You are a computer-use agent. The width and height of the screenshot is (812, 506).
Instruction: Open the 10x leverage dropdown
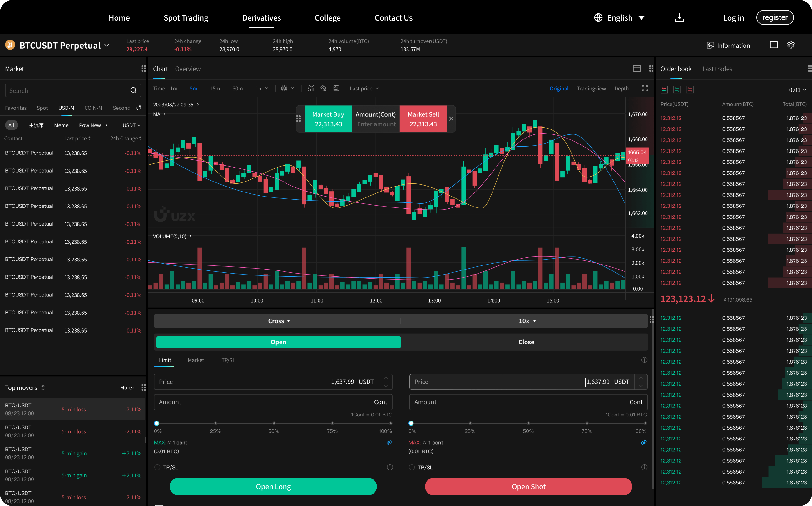pyautogui.click(x=527, y=321)
